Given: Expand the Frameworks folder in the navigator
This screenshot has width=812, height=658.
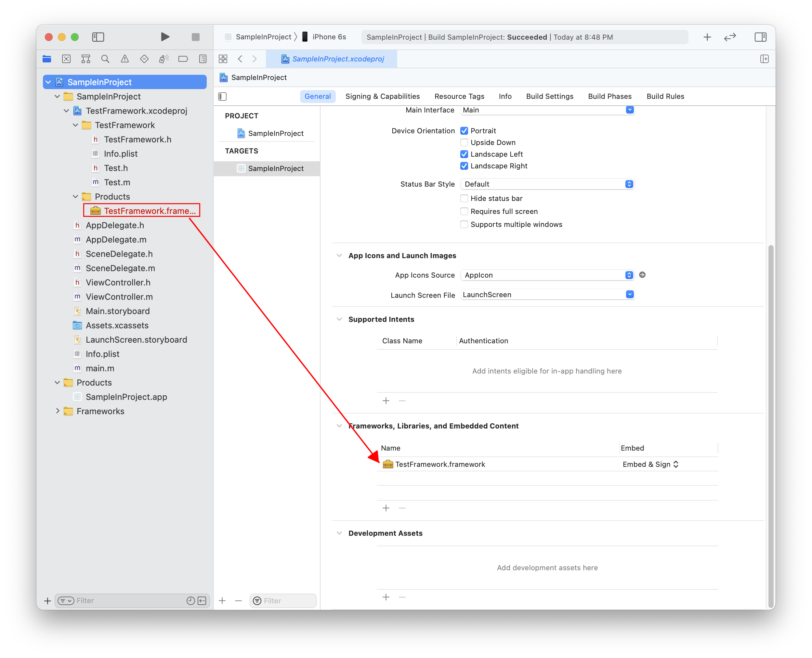Looking at the screenshot, I should [x=58, y=411].
